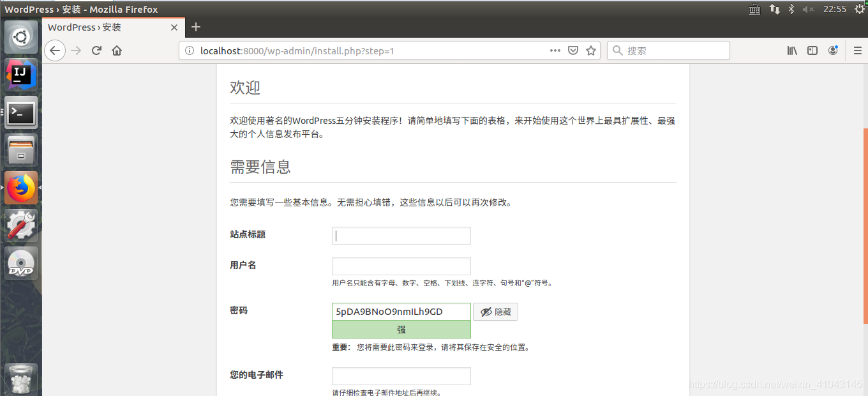868x396 pixels.
Task: Launch IntelliJ IDEA from the dock
Action: click(21, 75)
